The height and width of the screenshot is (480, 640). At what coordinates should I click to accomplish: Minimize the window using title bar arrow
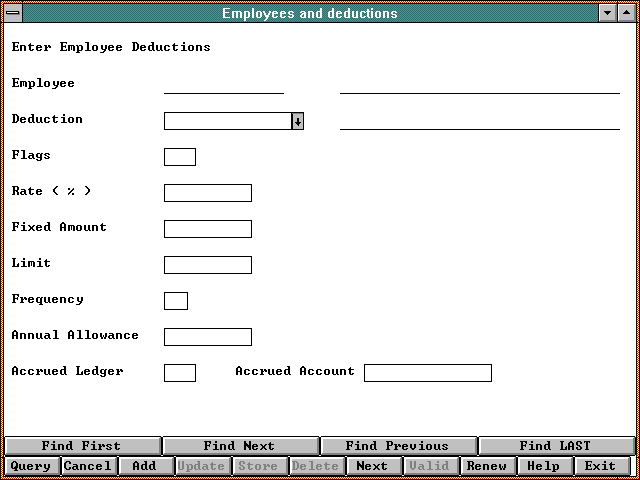608,13
